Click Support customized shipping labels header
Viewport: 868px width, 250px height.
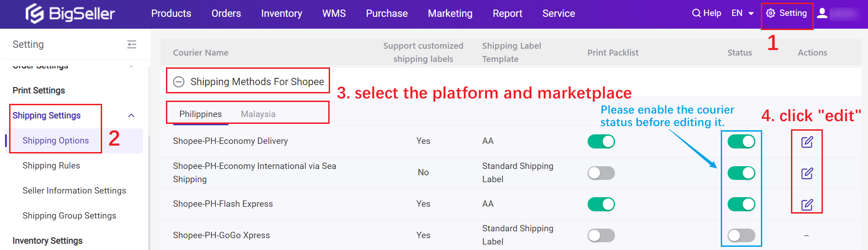pos(423,52)
